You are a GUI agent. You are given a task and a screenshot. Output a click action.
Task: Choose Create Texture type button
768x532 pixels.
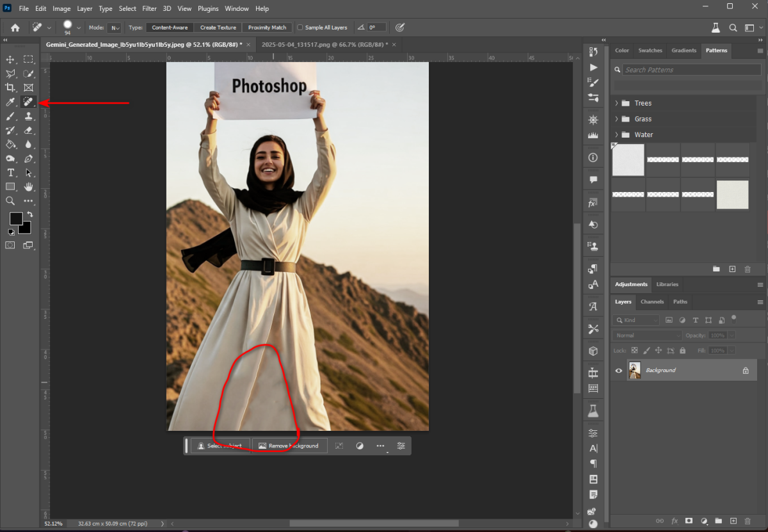pyautogui.click(x=218, y=28)
